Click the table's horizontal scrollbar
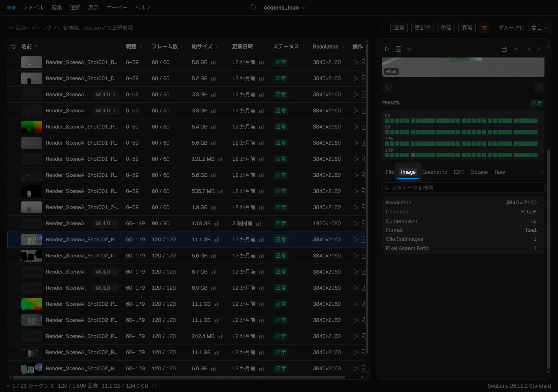 pos(179,377)
